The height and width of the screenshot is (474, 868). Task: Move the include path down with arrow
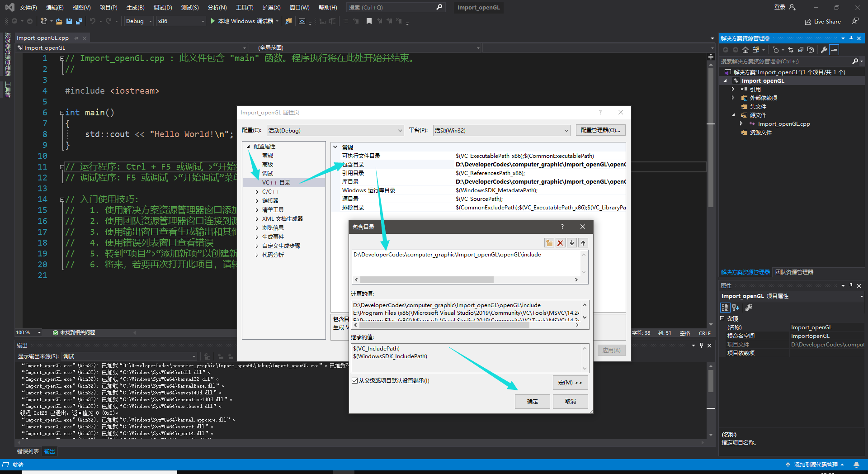(571, 242)
